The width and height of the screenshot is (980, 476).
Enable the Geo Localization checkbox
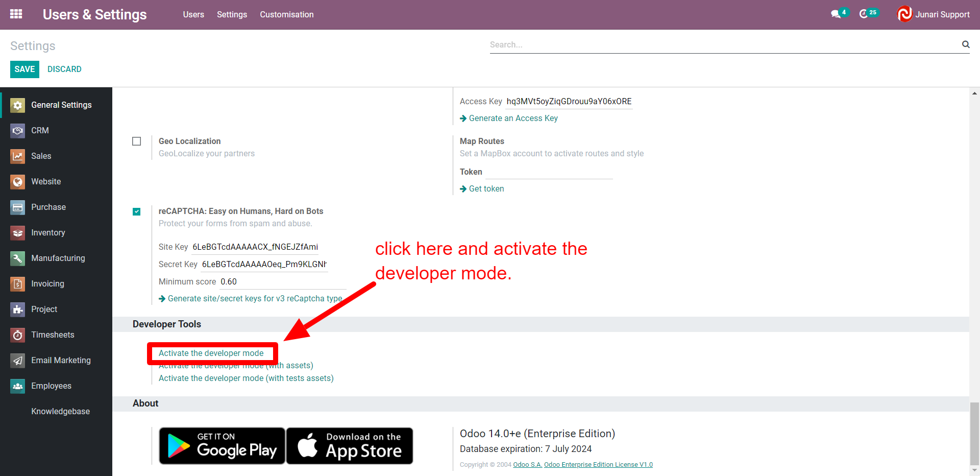pos(137,141)
